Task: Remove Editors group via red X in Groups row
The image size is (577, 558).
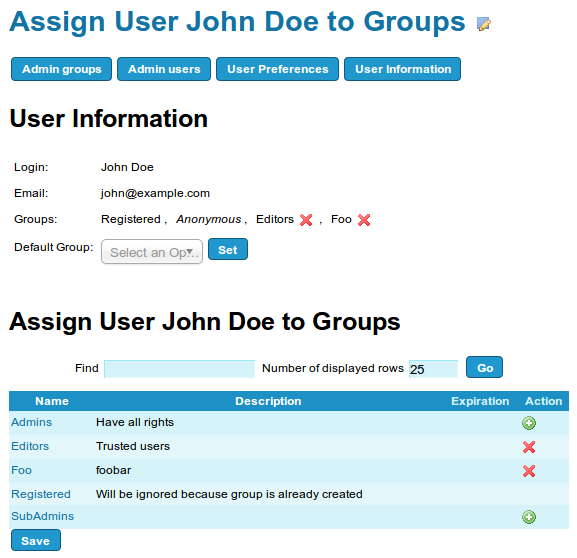Action: point(306,220)
